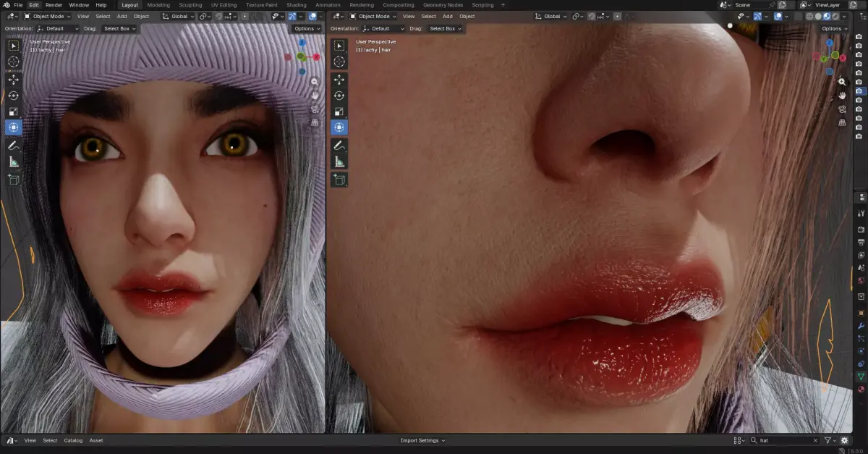Toggle overlays in right viewport header

click(x=778, y=16)
